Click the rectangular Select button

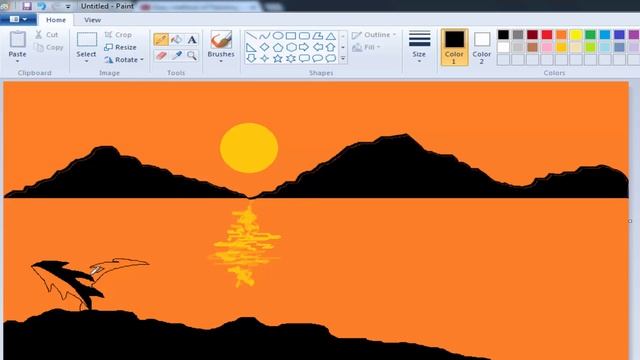(x=87, y=44)
